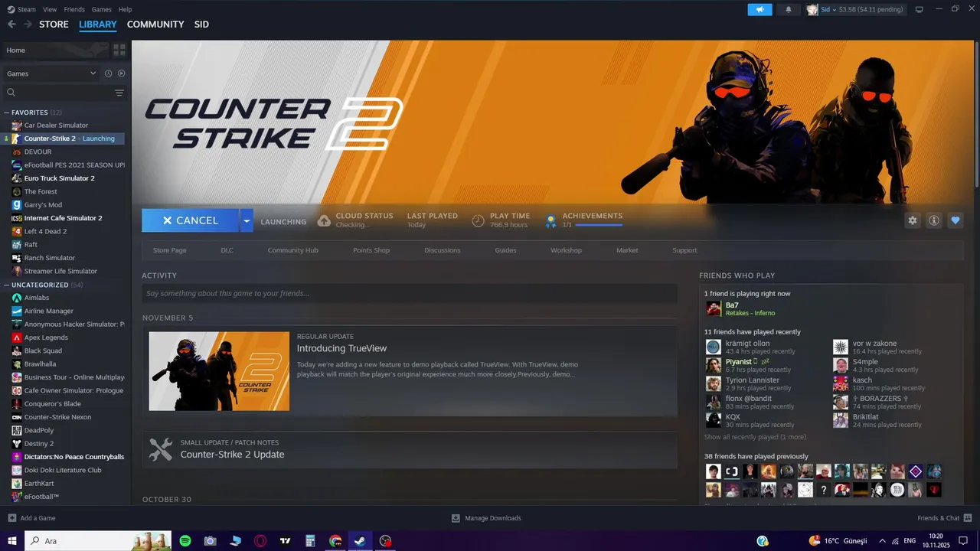The height and width of the screenshot is (551, 980).
Task: Open the library advanced filter icon
Action: pos(119,93)
